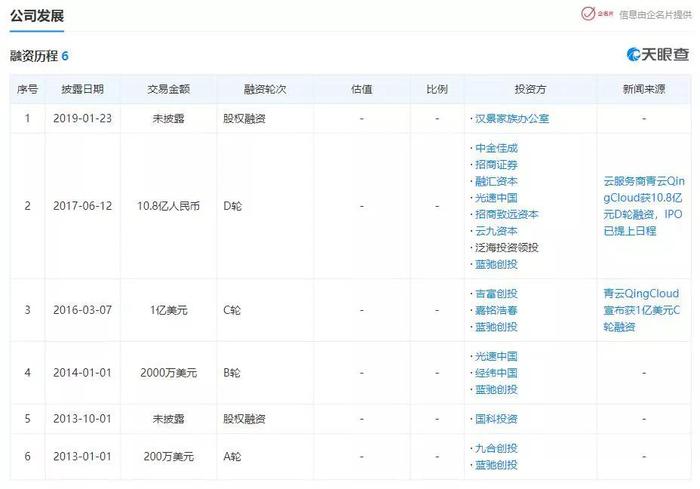
Task: Click the 交易金额 column header
Action: 168,89
